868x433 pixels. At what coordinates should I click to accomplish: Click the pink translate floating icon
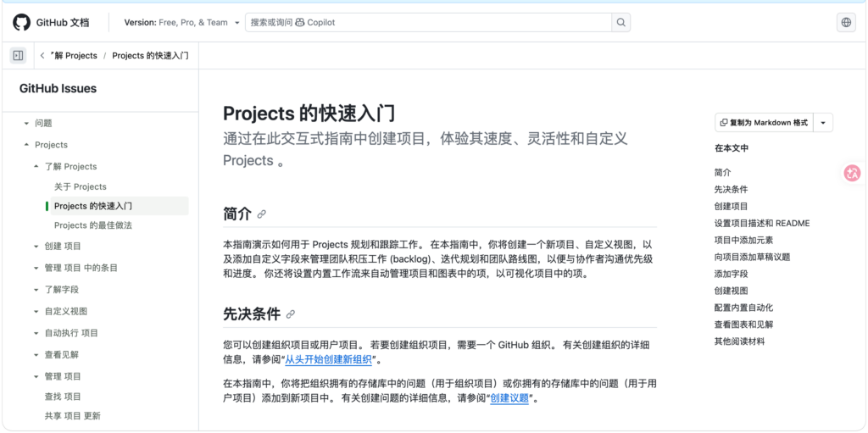(852, 173)
